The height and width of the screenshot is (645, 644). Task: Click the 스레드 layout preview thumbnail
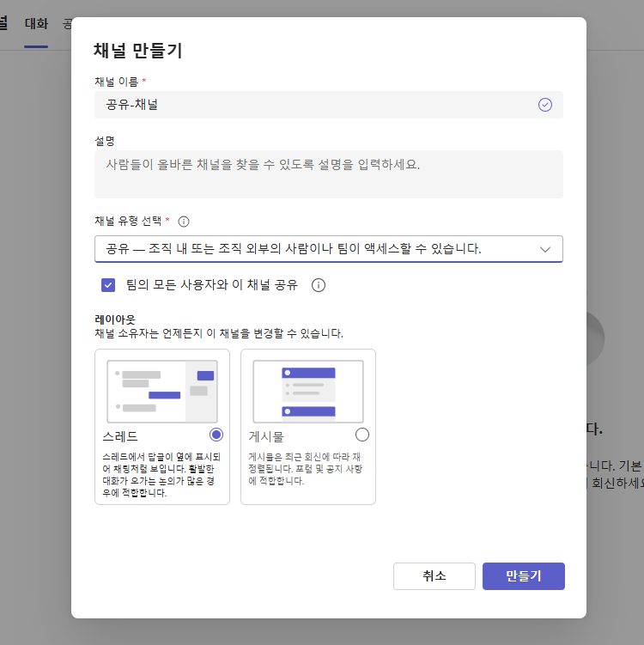click(x=162, y=391)
